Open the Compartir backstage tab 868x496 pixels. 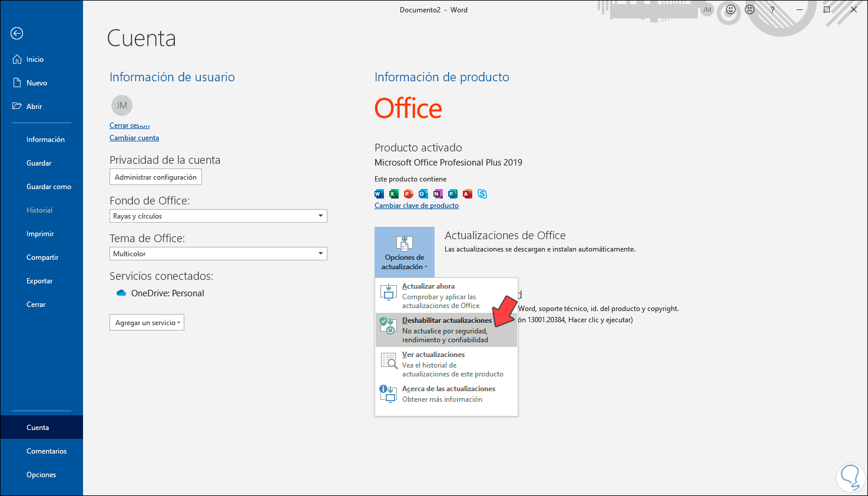(x=42, y=257)
